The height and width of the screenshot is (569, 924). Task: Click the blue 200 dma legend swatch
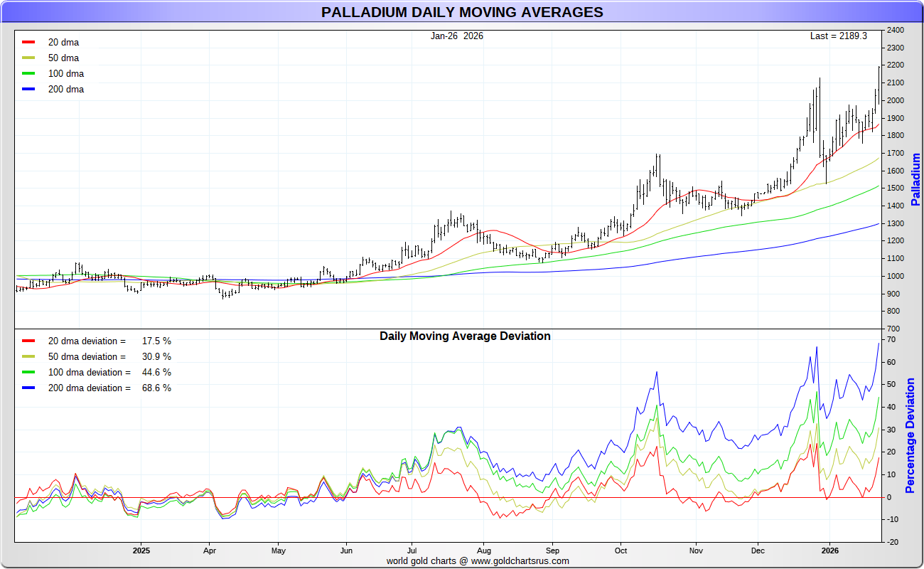tap(28, 90)
